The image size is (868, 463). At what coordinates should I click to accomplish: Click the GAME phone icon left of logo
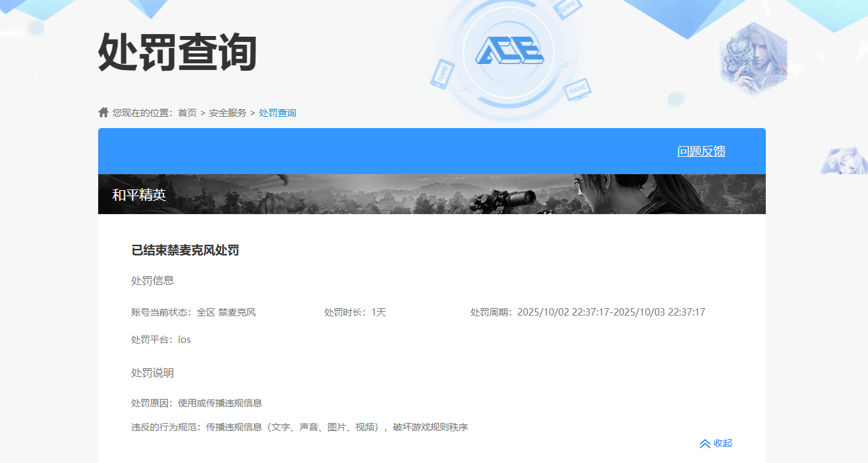442,73
